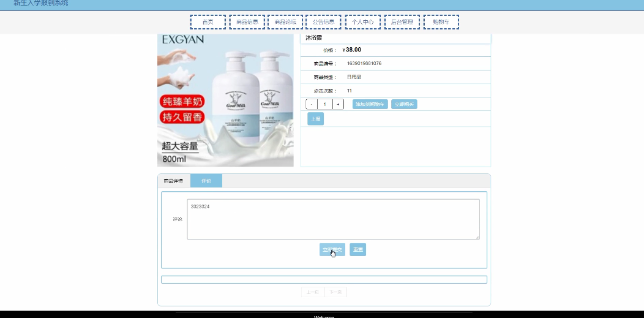Click the 新生入学报到系统 header title
Image resolution: width=644 pixels, height=318 pixels.
click(41, 3)
